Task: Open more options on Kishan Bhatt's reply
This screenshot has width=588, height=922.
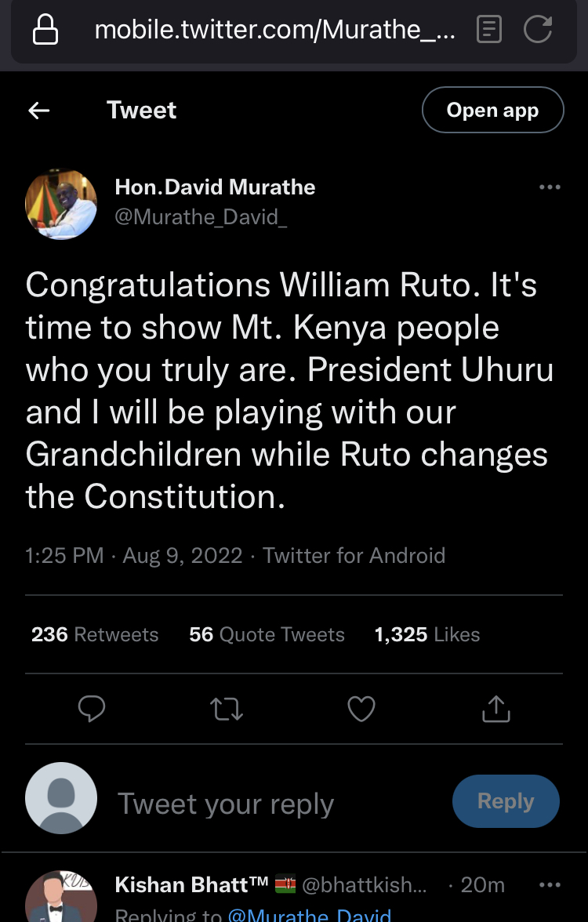Action: point(550,885)
